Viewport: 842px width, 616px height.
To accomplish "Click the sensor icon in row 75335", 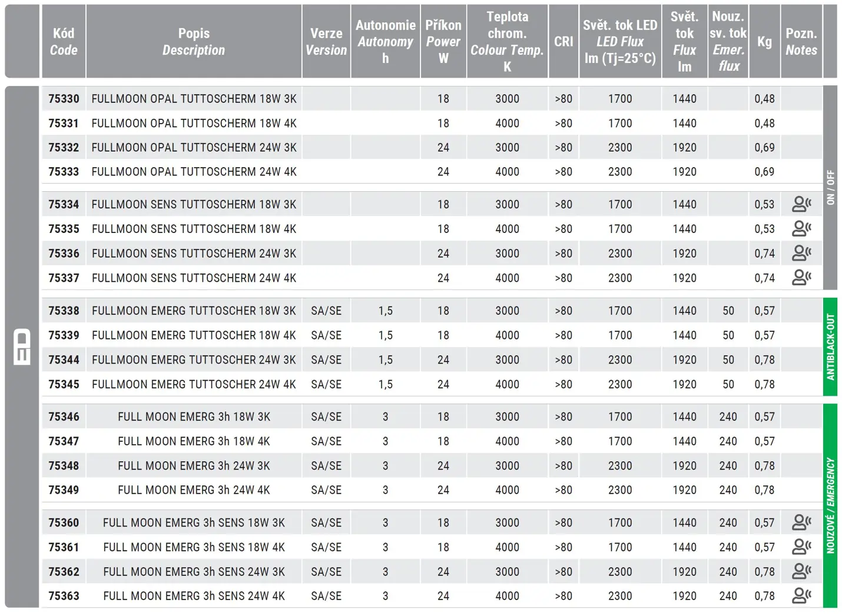I will [x=801, y=228].
